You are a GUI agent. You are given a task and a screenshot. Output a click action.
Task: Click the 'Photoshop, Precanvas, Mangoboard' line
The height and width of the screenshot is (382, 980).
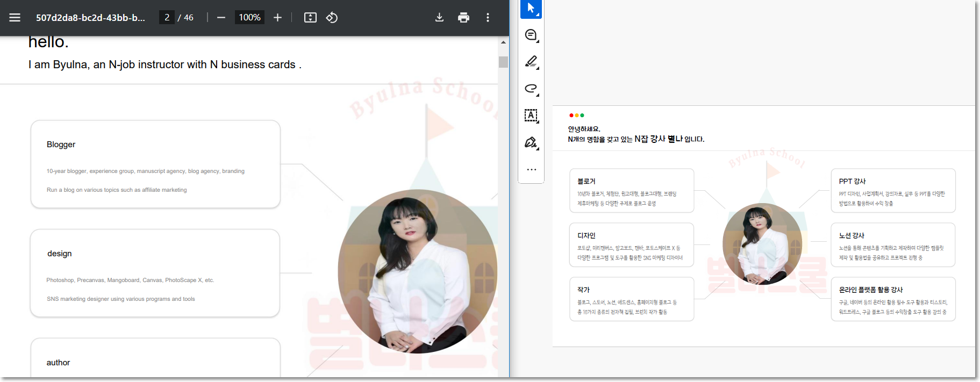pos(130,280)
